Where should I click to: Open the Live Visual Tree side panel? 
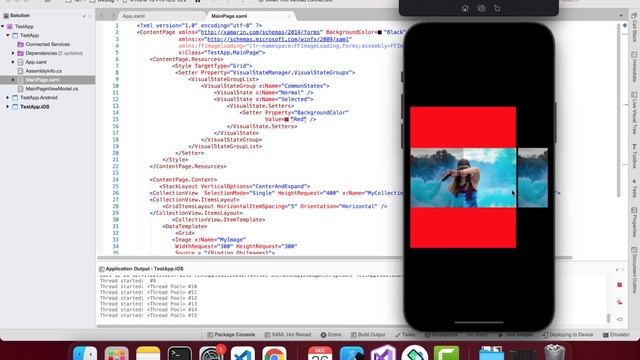(634, 113)
